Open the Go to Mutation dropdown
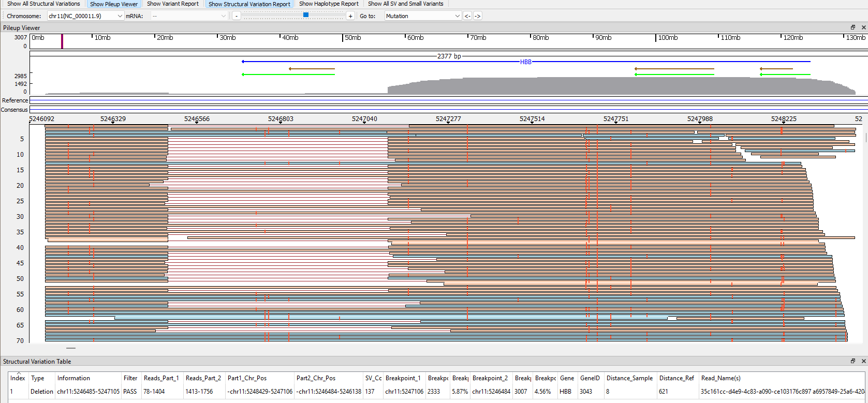 click(423, 16)
